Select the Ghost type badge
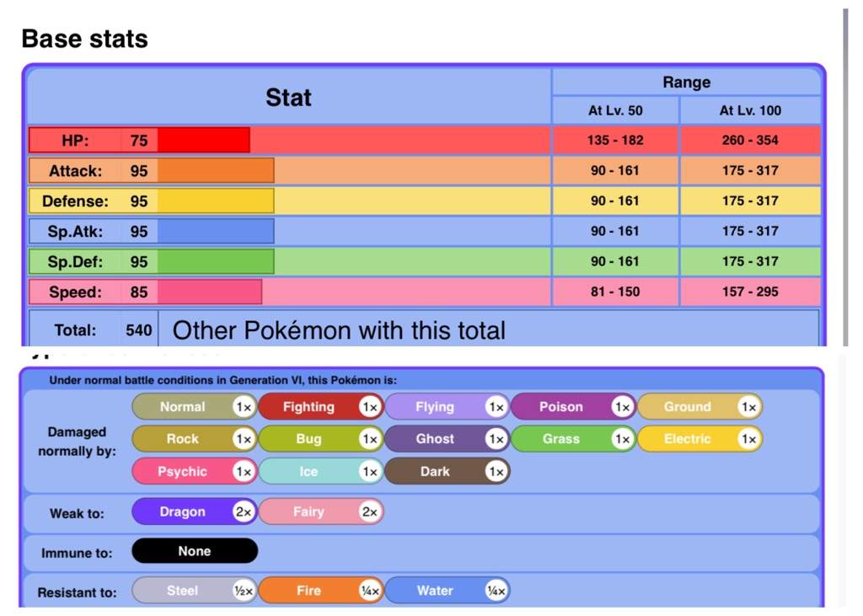 tap(435, 439)
